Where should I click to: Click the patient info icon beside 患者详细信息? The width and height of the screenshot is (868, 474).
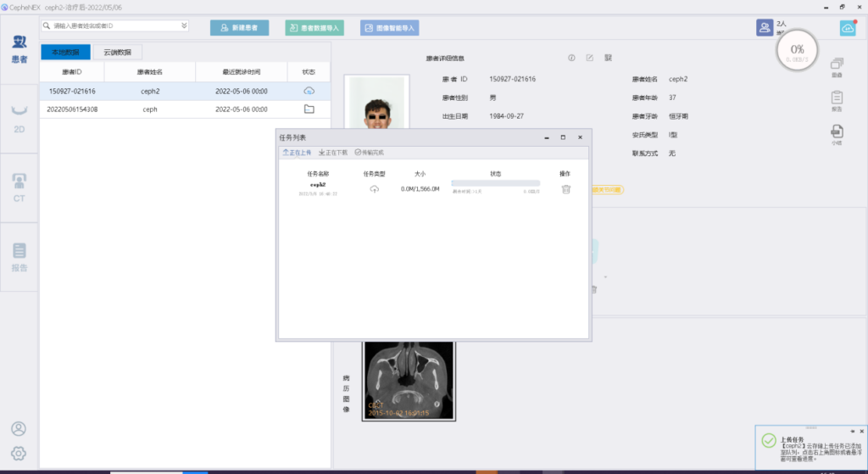(571, 58)
